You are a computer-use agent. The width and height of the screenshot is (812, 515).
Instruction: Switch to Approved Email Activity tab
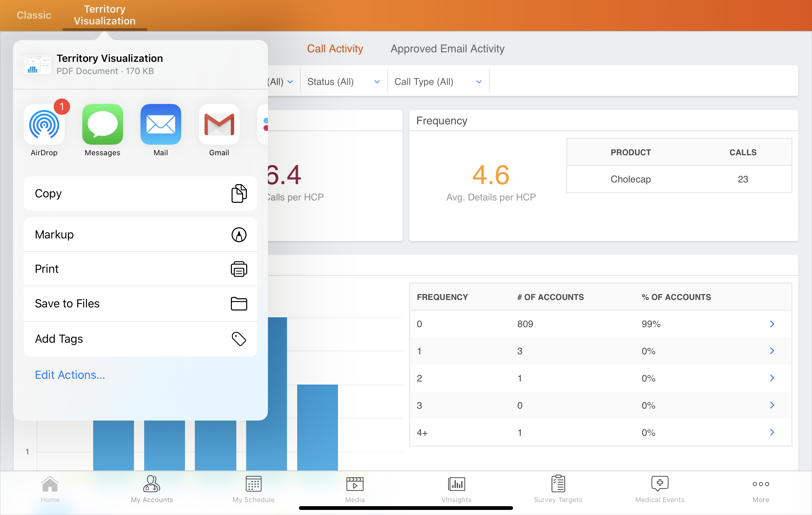(447, 49)
